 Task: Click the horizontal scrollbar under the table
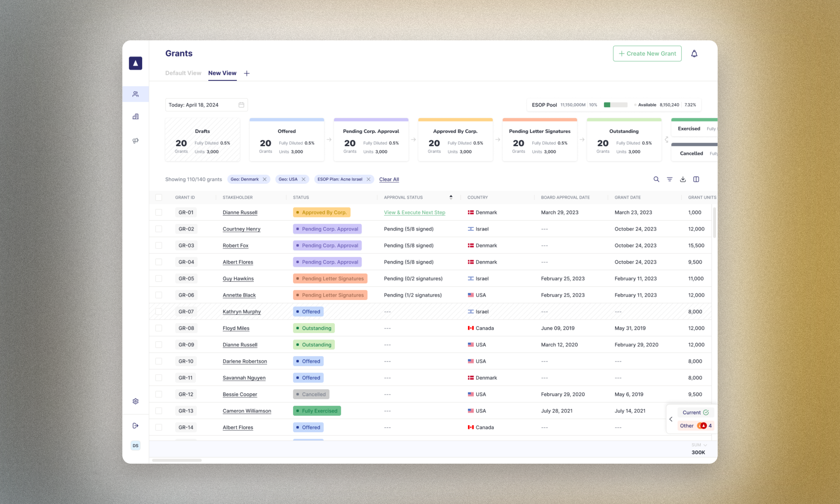pos(177,460)
